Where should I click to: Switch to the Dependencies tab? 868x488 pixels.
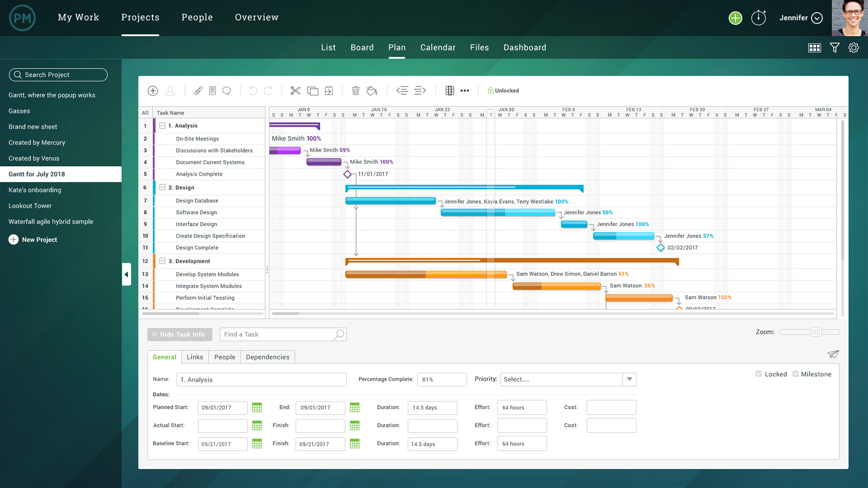coord(267,356)
